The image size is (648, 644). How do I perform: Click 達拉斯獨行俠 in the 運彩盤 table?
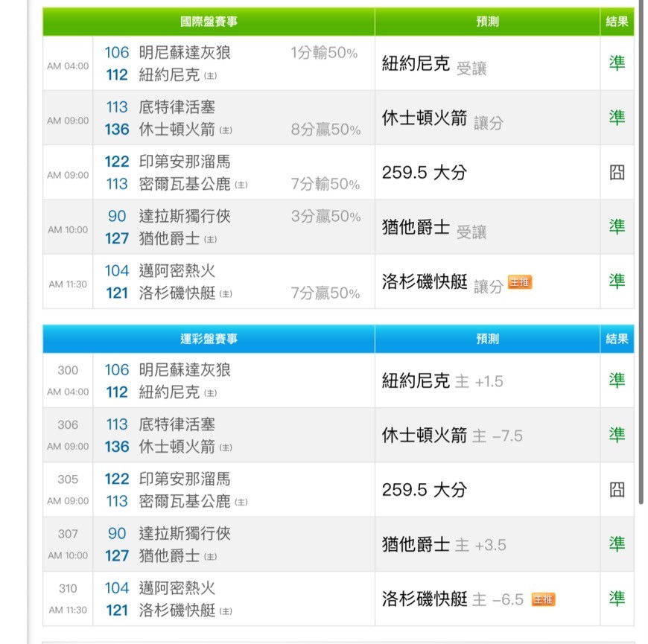tap(185, 533)
